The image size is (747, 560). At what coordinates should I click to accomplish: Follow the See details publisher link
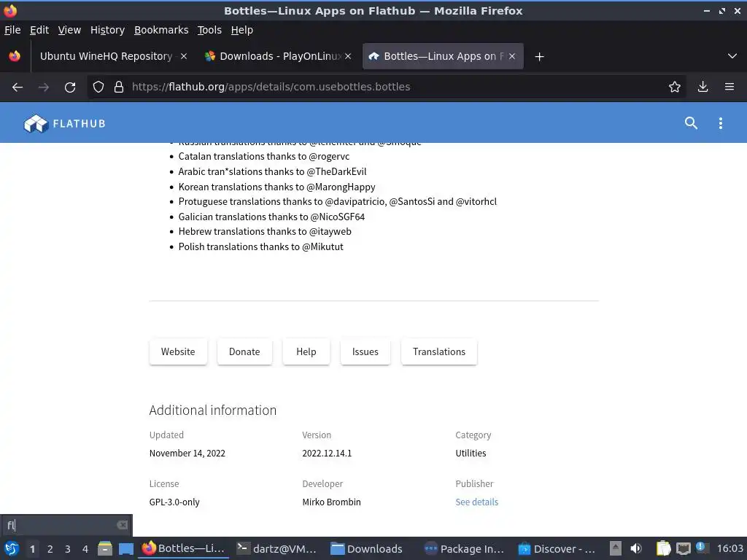click(x=477, y=502)
